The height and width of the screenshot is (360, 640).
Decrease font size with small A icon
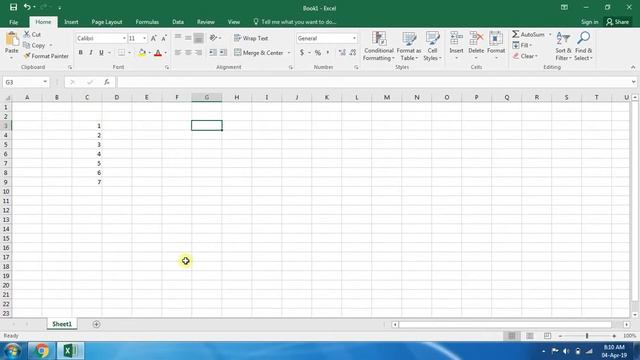[x=164, y=38]
